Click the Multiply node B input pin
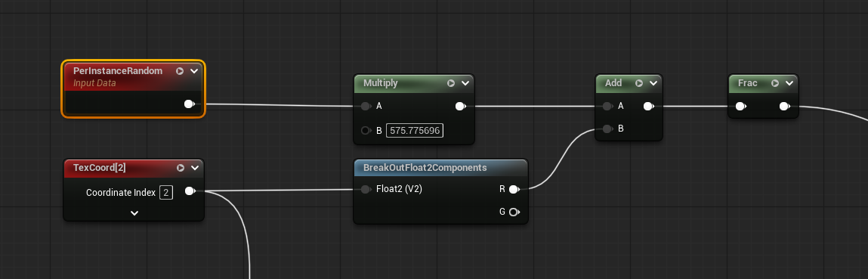868x279 pixels. pos(366,131)
